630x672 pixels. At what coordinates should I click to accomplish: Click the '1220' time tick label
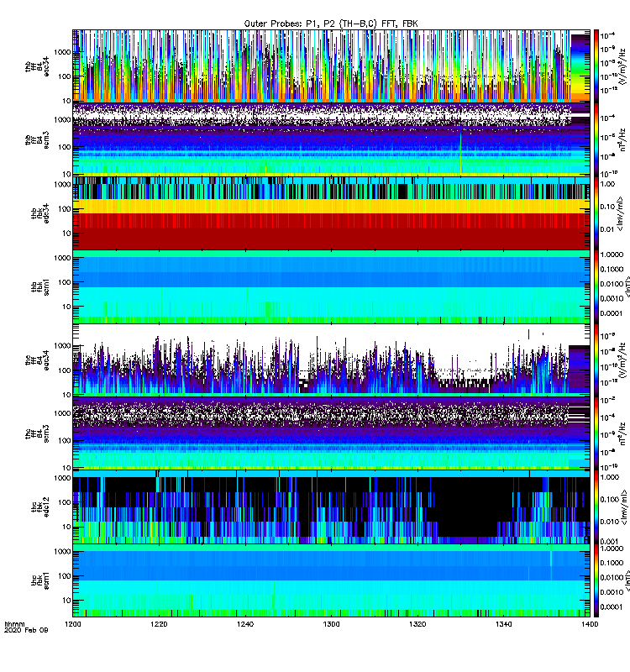point(159,624)
